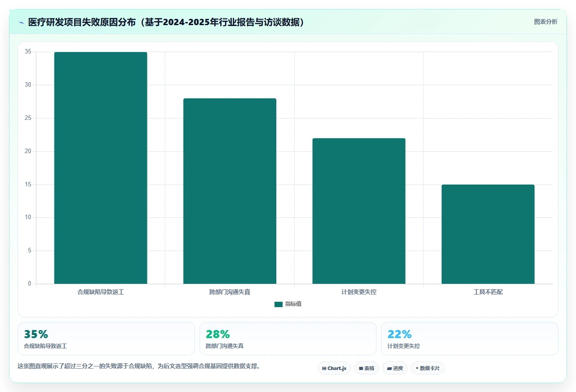Click the icon inside the Chart.js chip
The height and width of the screenshot is (392, 576).
pos(324,368)
